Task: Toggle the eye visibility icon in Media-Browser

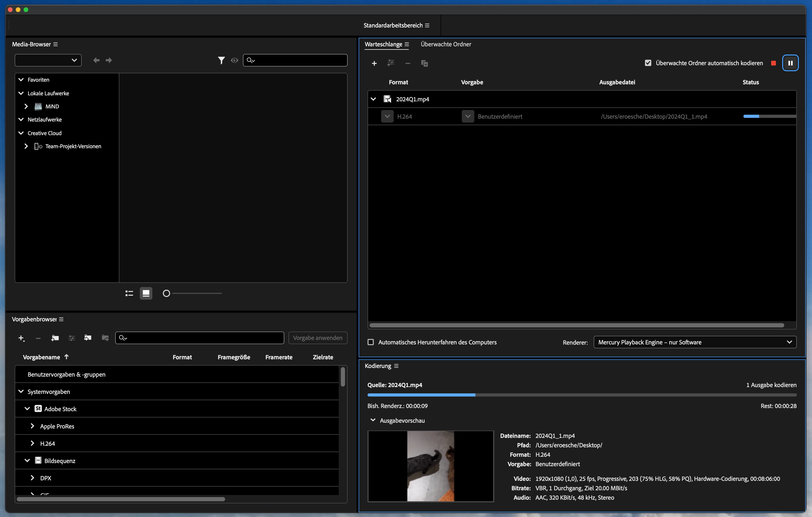Action: click(x=234, y=60)
